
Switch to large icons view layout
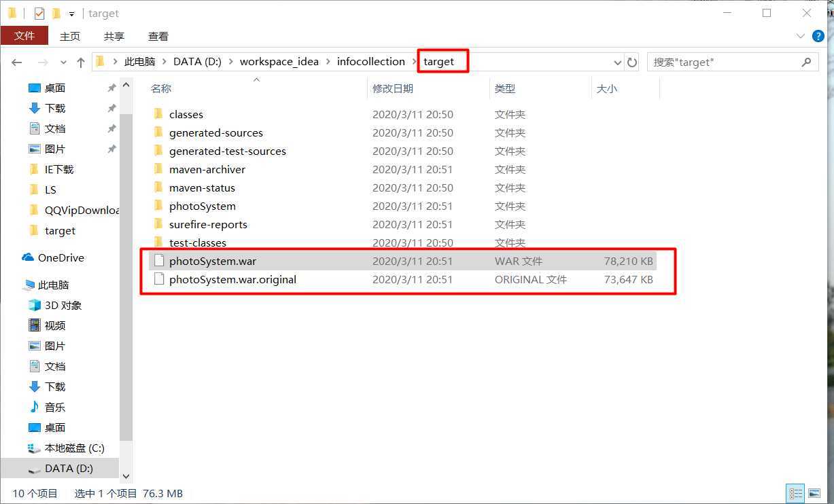[x=813, y=493]
